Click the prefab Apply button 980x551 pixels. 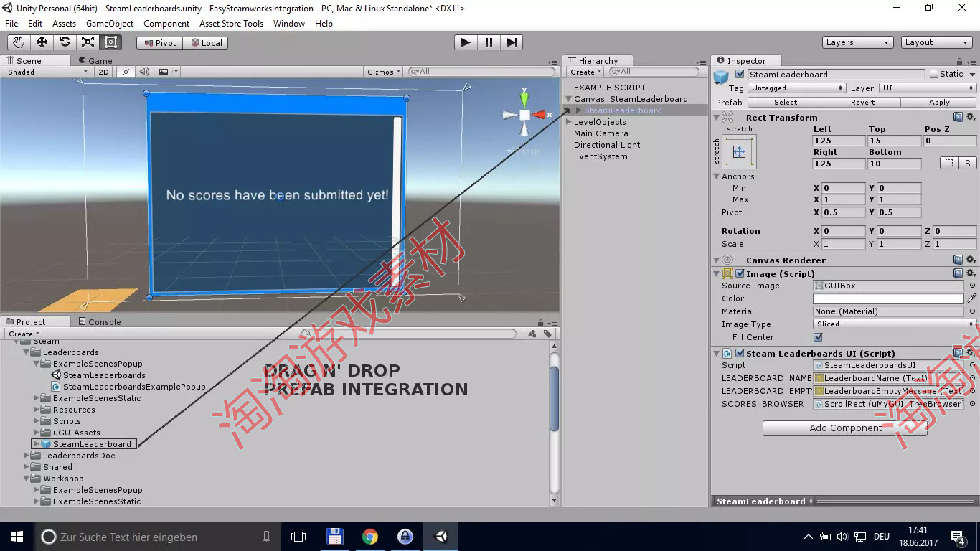pyautogui.click(x=939, y=103)
